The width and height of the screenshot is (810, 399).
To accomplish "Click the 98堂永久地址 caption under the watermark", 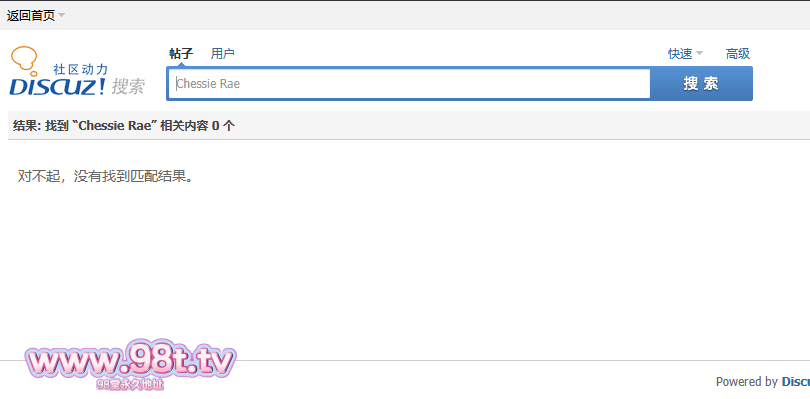I will pyautogui.click(x=130, y=385).
